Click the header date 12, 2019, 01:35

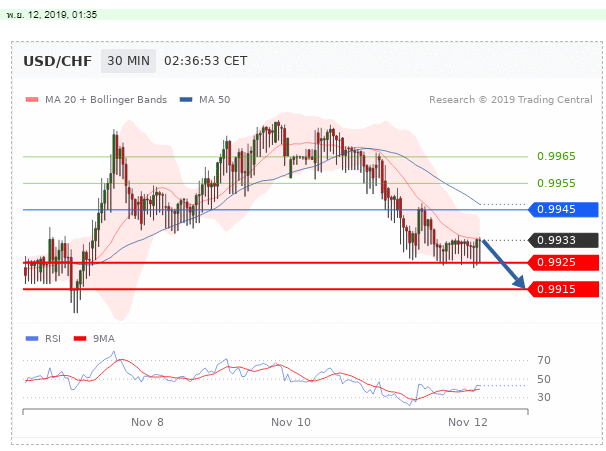62,15
